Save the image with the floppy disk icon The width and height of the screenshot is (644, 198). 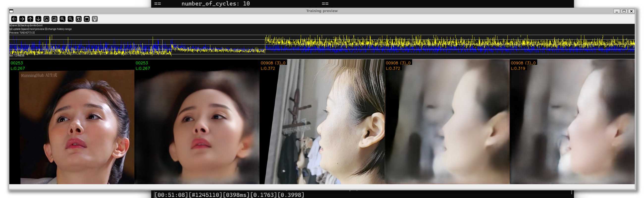tap(79, 19)
